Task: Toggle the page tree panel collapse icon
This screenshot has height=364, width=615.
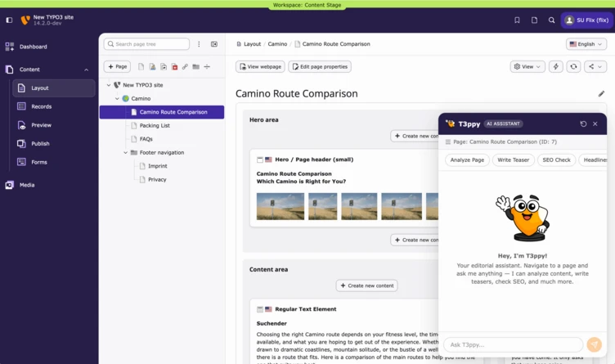Action: click(214, 44)
